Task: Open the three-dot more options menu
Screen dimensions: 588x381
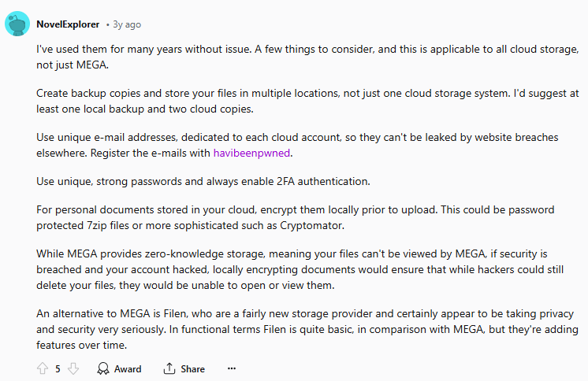Action: pos(231,368)
